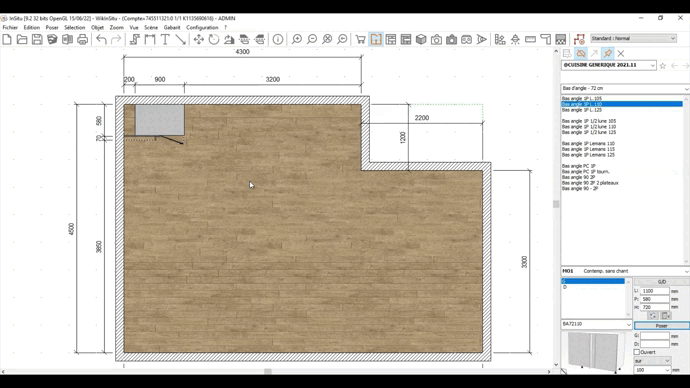Select 'Bas angle 1P 1/2 lune 110' item
The image size is (690, 388).
[589, 127]
